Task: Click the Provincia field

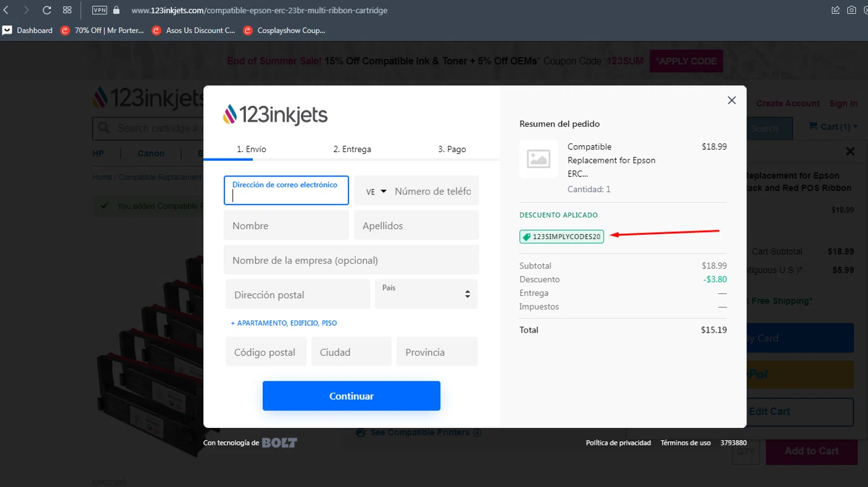Action: pos(437,352)
